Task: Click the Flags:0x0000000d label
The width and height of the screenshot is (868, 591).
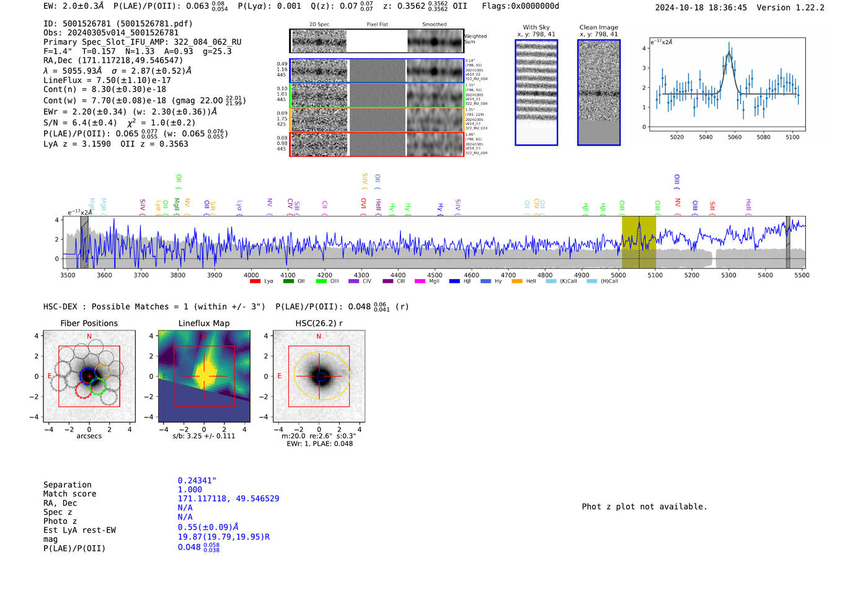Action: point(521,6)
